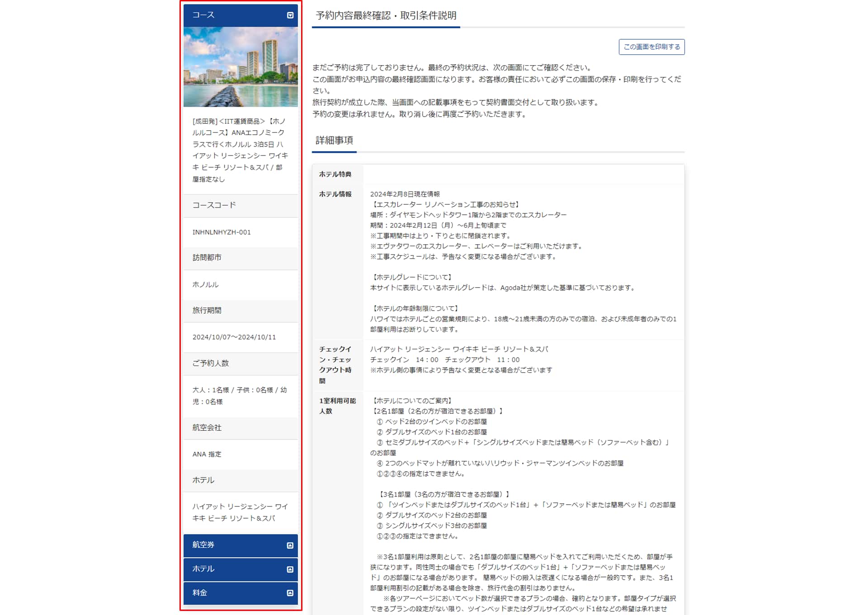Click the course code INHNLNHYZH-001
The height and width of the screenshot is (615, 868).
click(222, 232)
